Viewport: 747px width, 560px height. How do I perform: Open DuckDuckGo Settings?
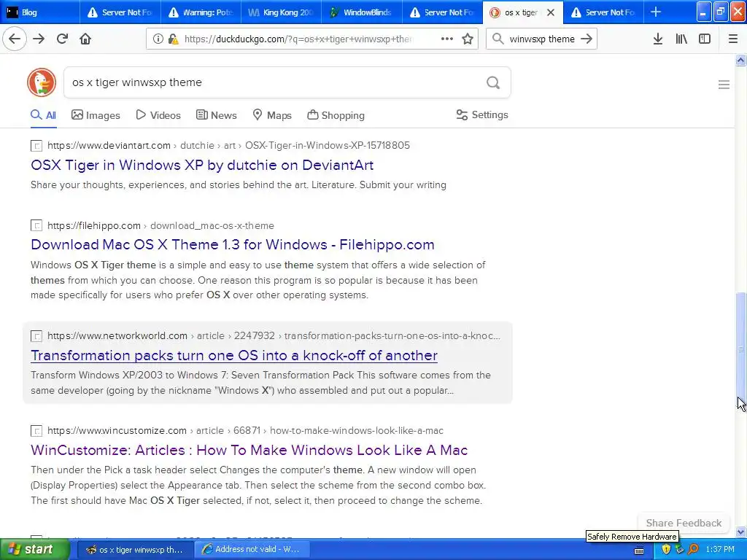tap(482, 114)
